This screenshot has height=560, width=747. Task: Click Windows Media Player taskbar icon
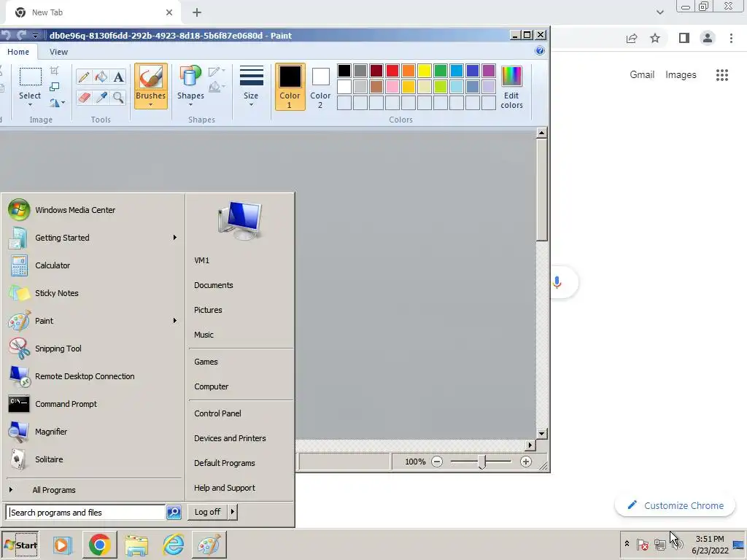point(62,545)
